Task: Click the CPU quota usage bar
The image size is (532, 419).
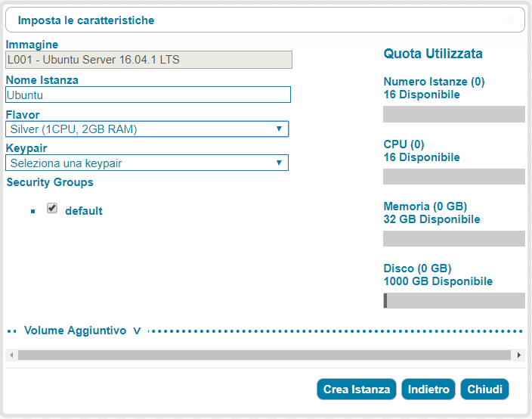Action: point(454,176)
